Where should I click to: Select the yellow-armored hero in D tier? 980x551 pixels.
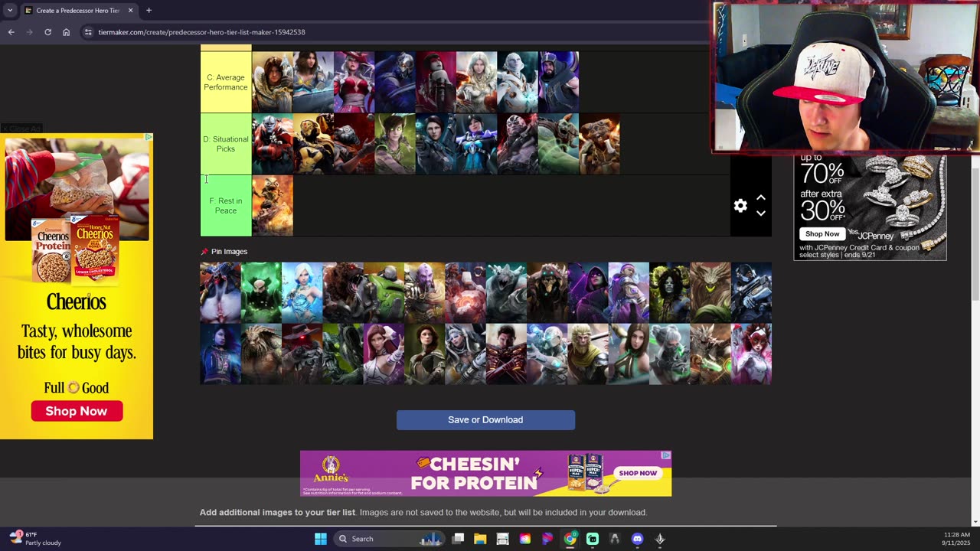coord(313,144)
